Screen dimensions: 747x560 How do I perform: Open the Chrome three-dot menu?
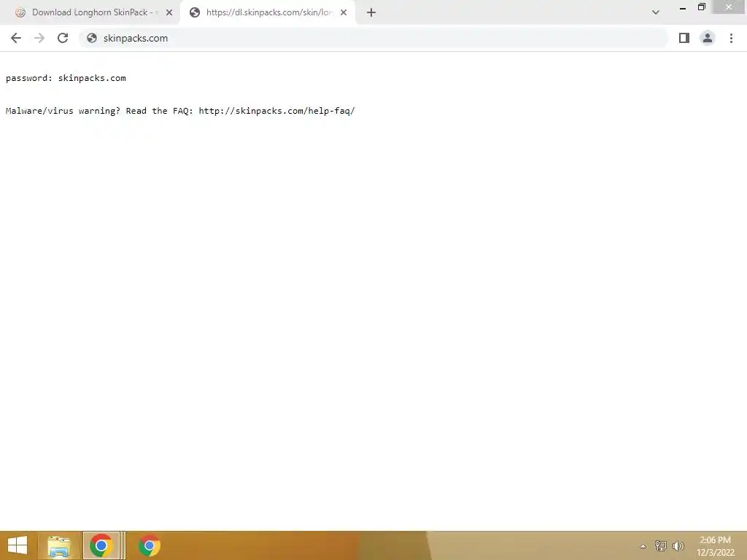point(731,38)
